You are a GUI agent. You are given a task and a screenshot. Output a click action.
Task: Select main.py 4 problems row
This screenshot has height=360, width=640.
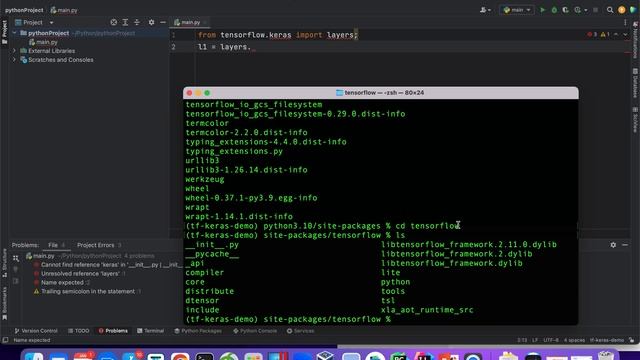tap(90, 256)
